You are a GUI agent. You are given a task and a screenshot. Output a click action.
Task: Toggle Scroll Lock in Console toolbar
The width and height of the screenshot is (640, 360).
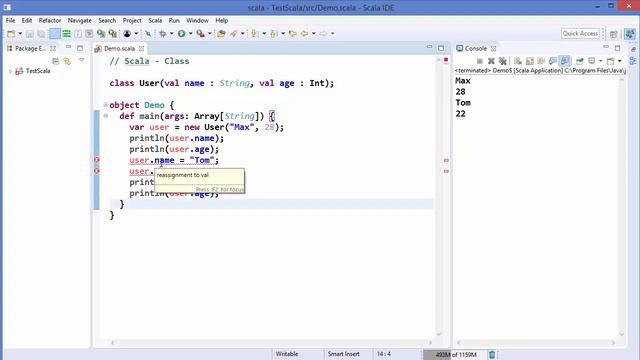point(530,61)
